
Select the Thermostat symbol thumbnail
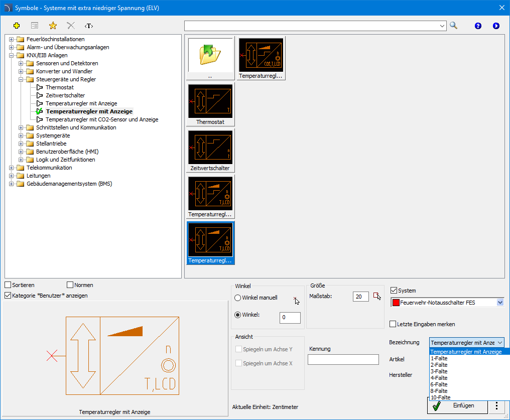[x=210, y=104]
